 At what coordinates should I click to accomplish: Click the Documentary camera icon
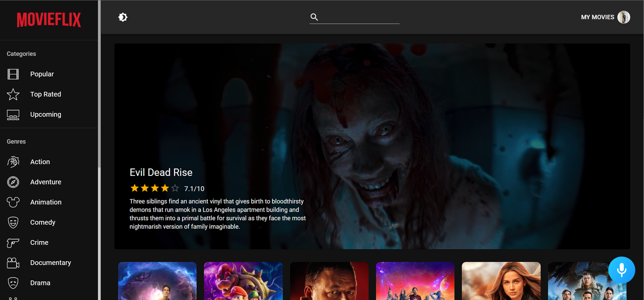coord(13,263)
